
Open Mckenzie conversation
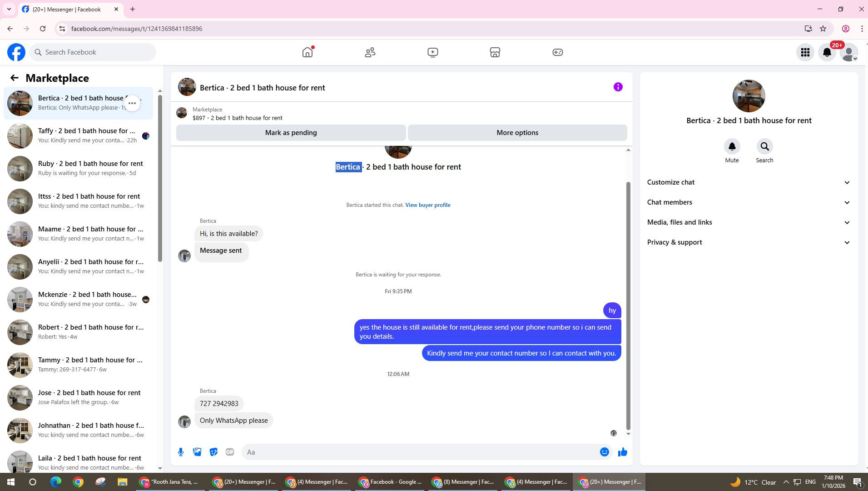click(78, 300)
